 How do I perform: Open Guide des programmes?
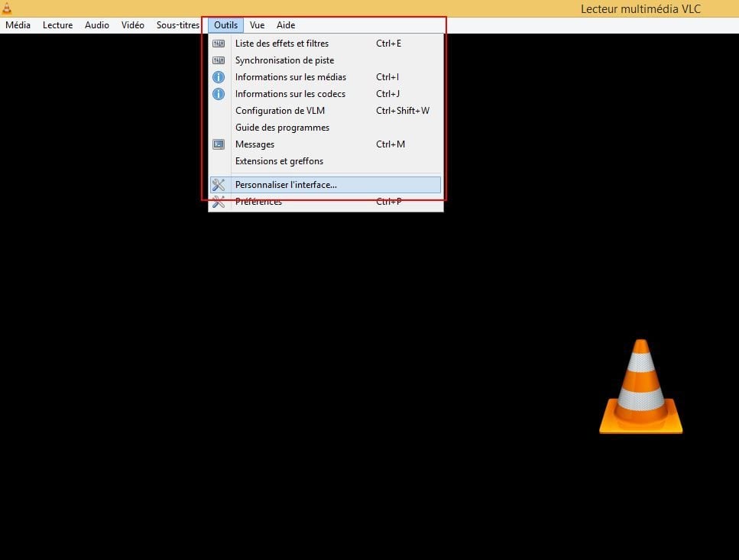[x=326, y=127]
